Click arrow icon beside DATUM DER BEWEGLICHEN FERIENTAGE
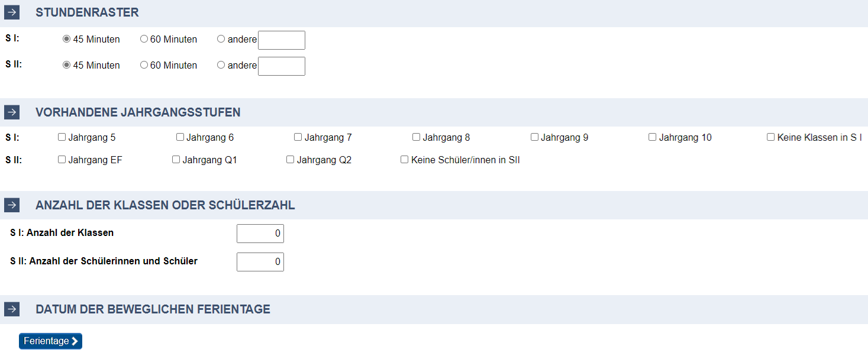The height and width of the screenshot is (356, 868). tap(12, 309)
